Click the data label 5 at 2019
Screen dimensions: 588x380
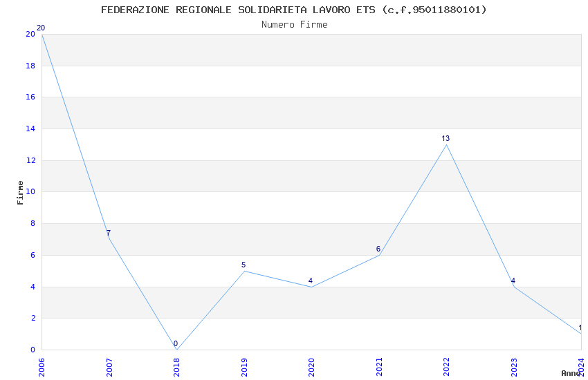[244, 265]
